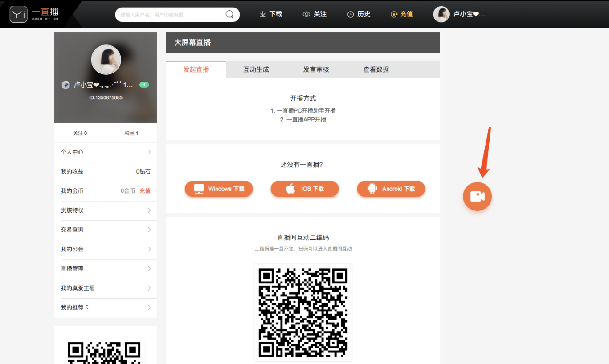Click the Windows monitor icon

pos(199,189)
